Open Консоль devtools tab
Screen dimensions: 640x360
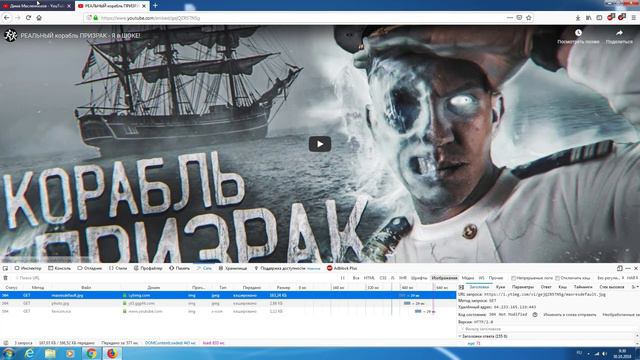[60, 268]
